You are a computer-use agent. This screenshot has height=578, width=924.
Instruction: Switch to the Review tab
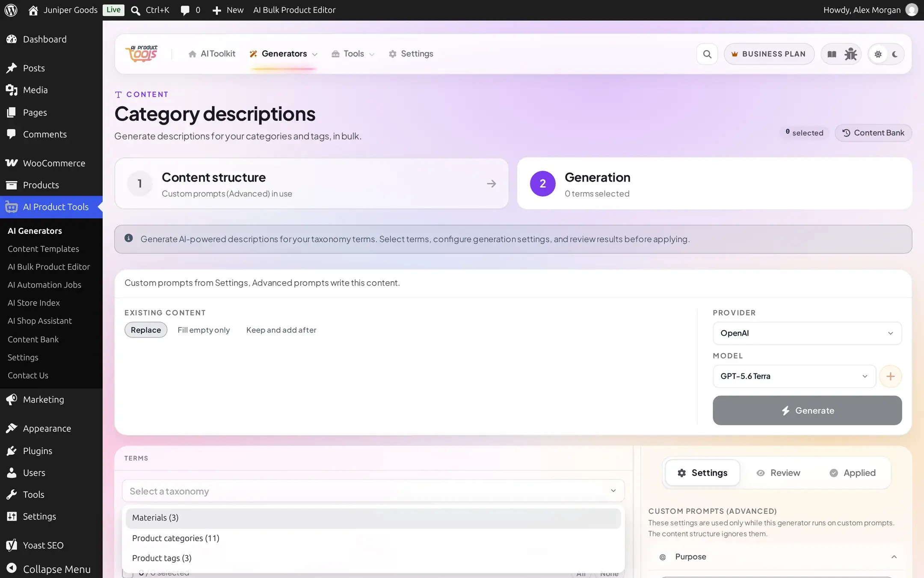click(x=778, y=473)
